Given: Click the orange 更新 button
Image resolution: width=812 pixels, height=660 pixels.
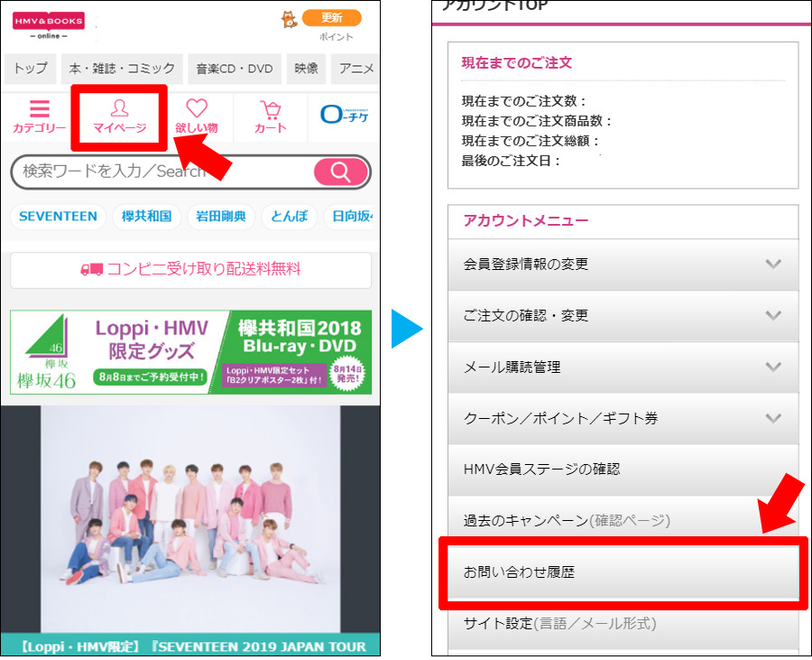Looking at the screenshot, I should click(x=332, y=18).
